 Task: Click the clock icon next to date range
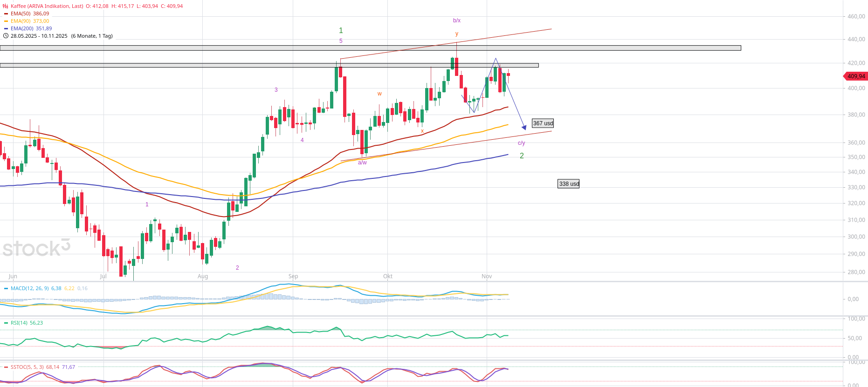(x=6, y=36)
